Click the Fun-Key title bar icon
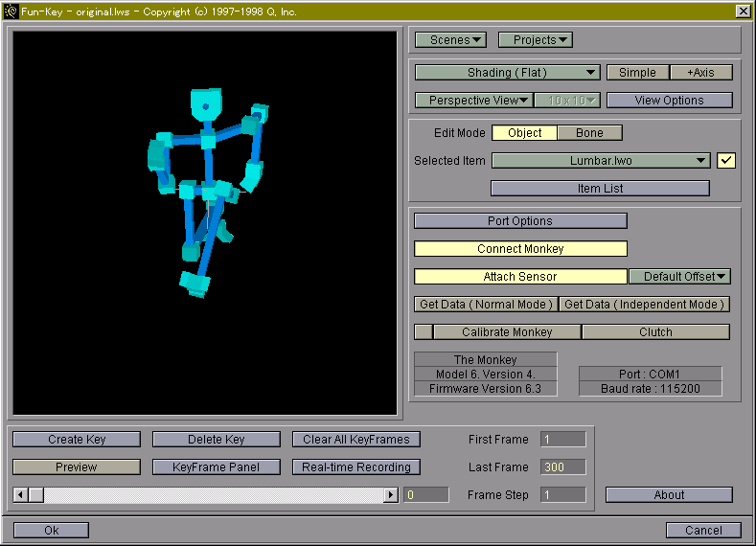This screenshot has height=546, width=756. coord(11,11)
